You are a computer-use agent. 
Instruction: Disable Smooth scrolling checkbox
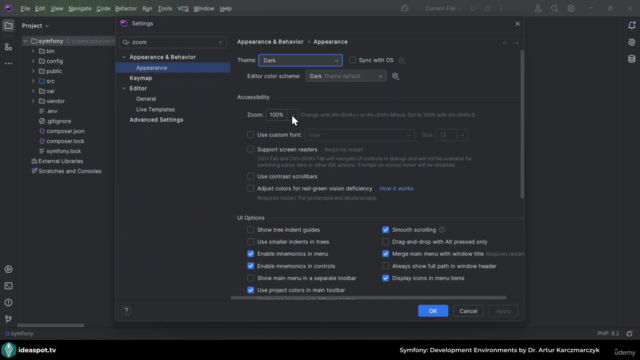385,230
